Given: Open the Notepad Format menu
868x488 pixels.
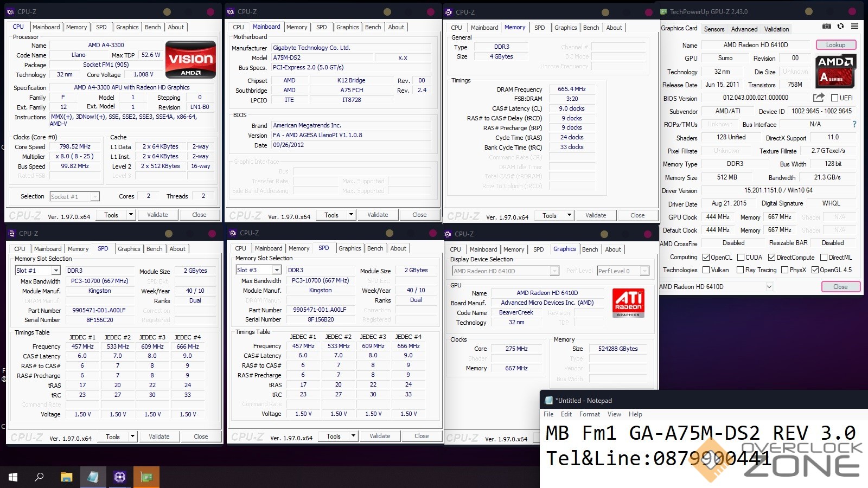Looking at the screenshot, I should point(590,414).
